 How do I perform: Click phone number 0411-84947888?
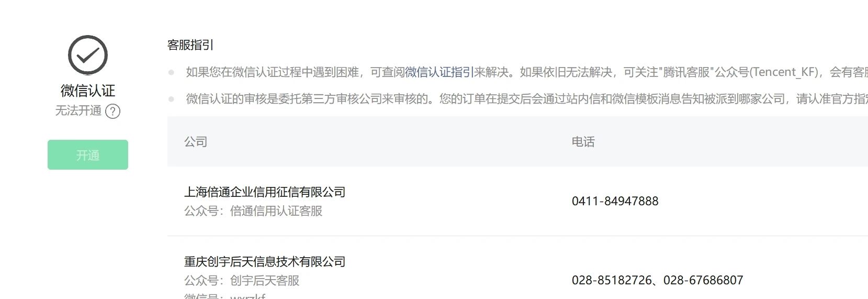[615, 201]
